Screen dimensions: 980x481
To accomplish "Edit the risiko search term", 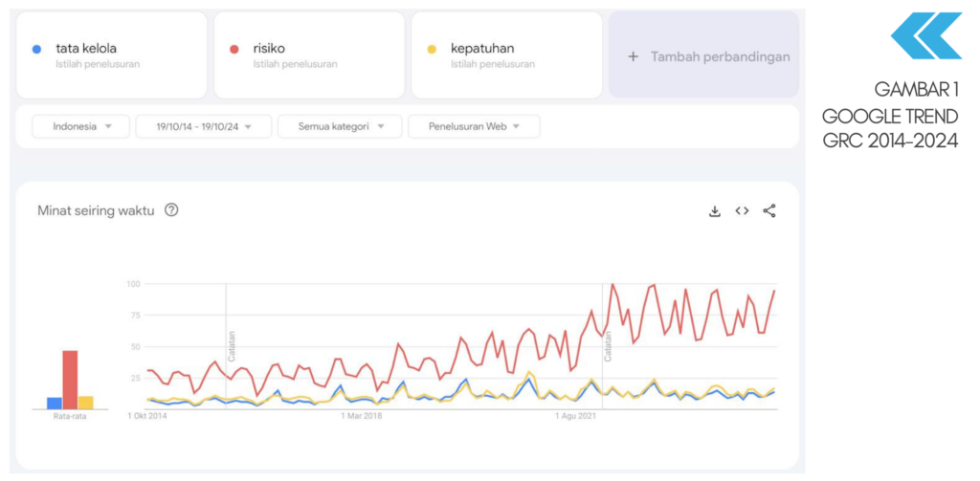I will click(x=309, y=55).
